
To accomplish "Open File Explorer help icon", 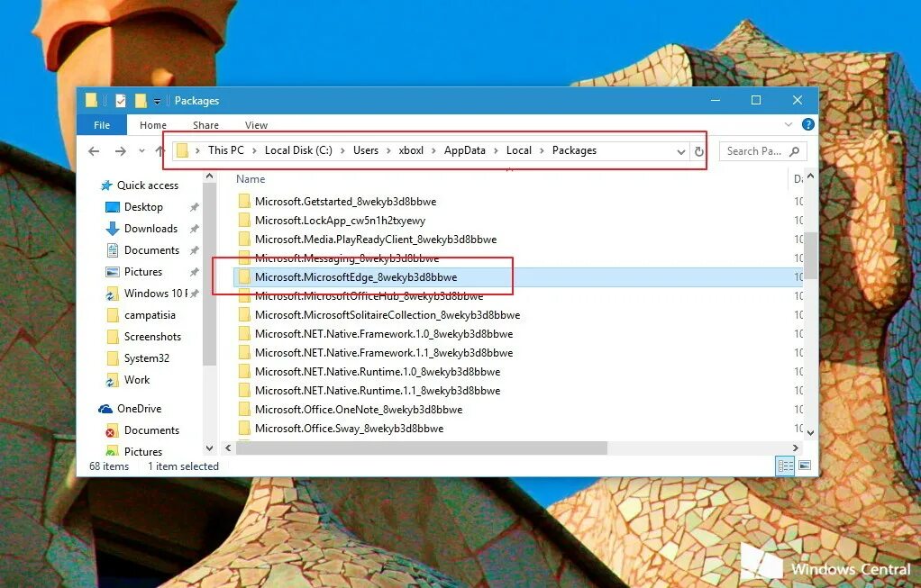I will point(808,124).
